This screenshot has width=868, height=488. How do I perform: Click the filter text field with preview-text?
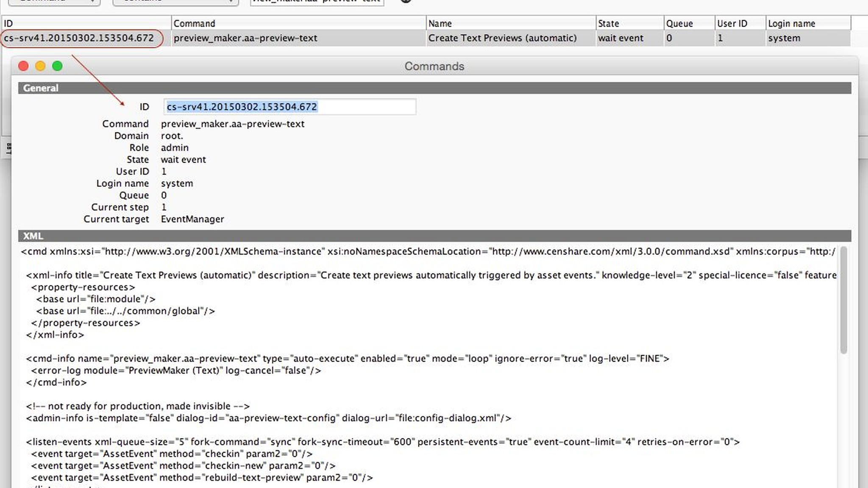coord(317,2)
